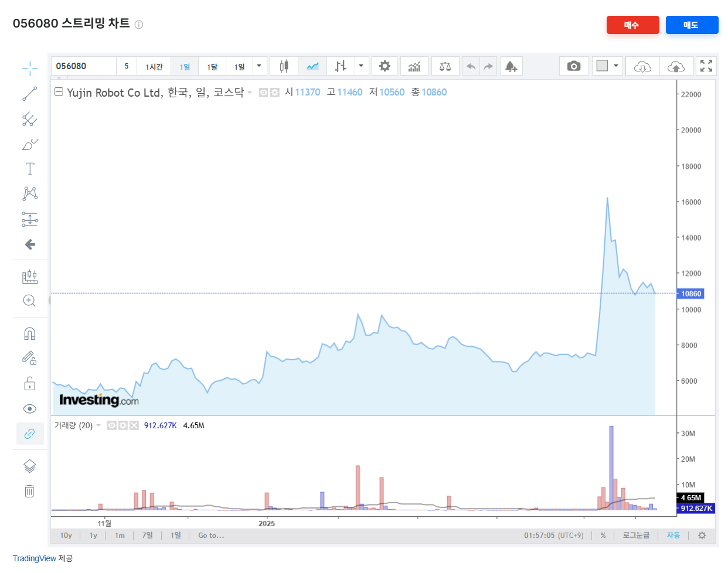The width and height of the screenshot is (728, 573).
Task: Toggle visibility of all drawings via eye icon
Action: click(x=30, y=408)
